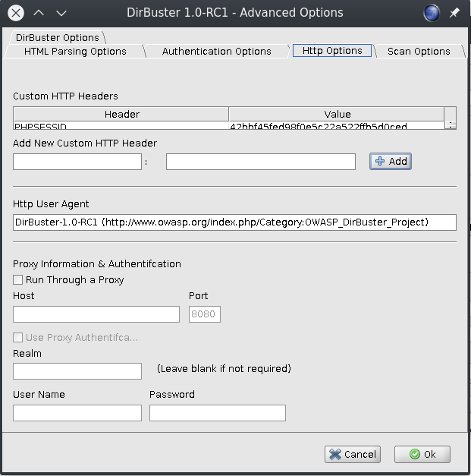Open the Authentication Options tab

pyautogui.click(x=216, y=52)
